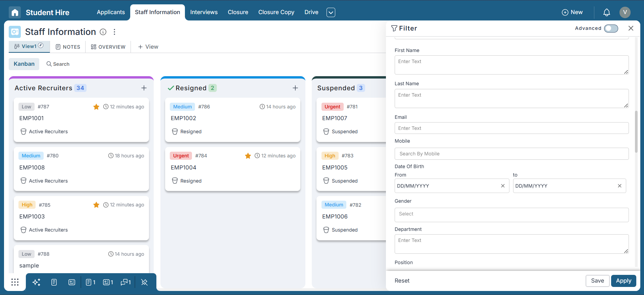This screenshot has width=644, height=295.
Task: Open the EMP1001 card
Action: click(x=81, y=120)
